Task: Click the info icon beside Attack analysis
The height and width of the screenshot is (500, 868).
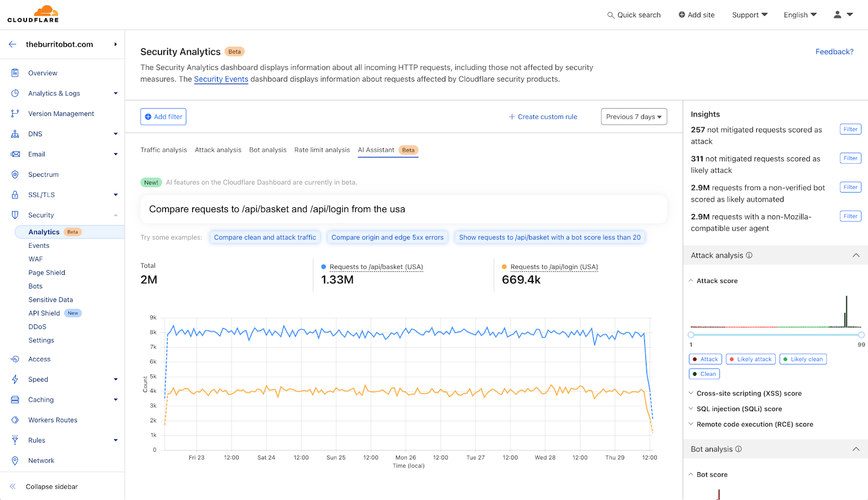Action: coord(749,255)
